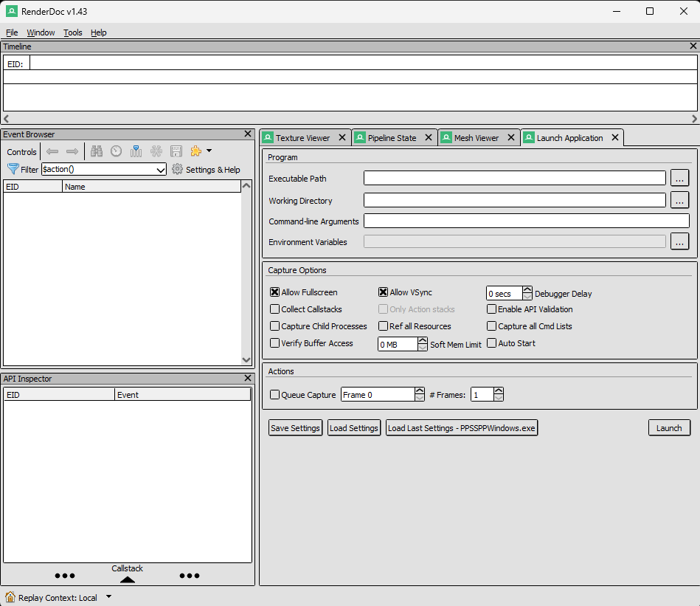Click the binoculars find icon in Event Browser

[97, 151]
